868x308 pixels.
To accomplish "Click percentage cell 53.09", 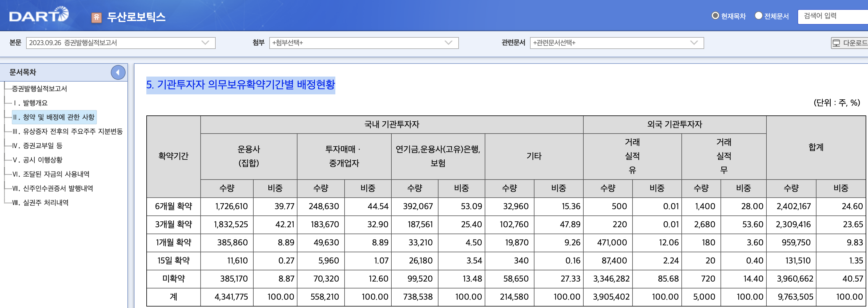I will (471, 207).
